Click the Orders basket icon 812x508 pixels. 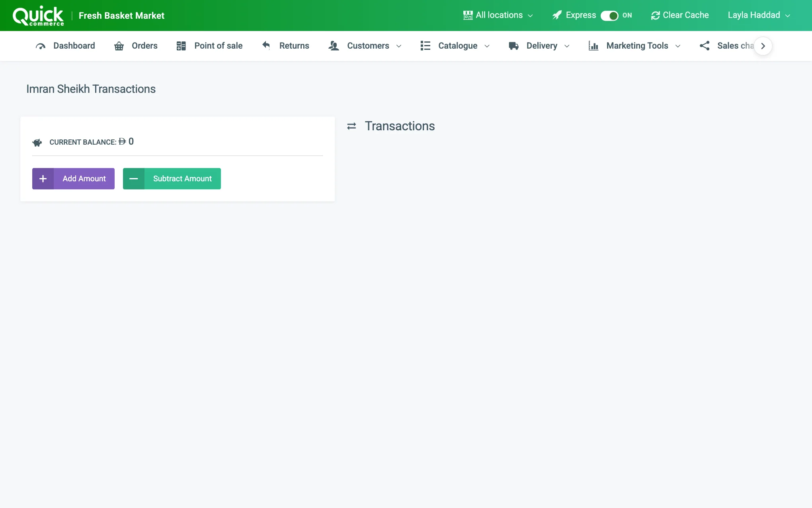(x=119, y=46)
